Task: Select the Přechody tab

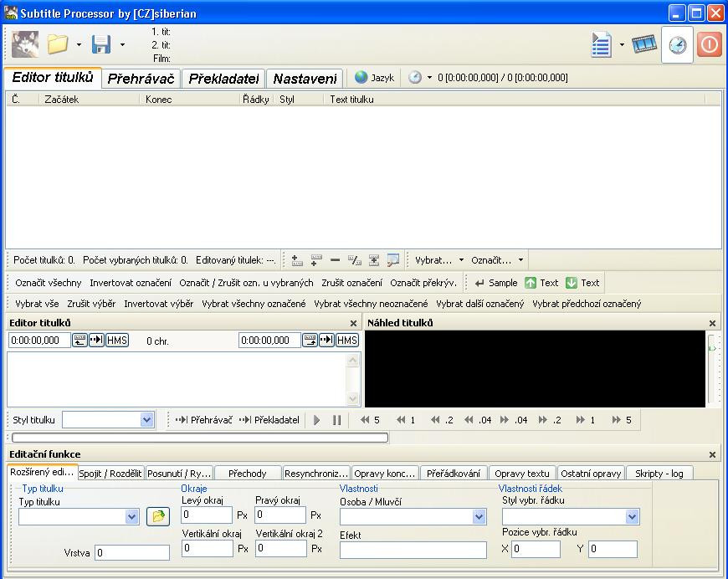Action: click(248, 474)
